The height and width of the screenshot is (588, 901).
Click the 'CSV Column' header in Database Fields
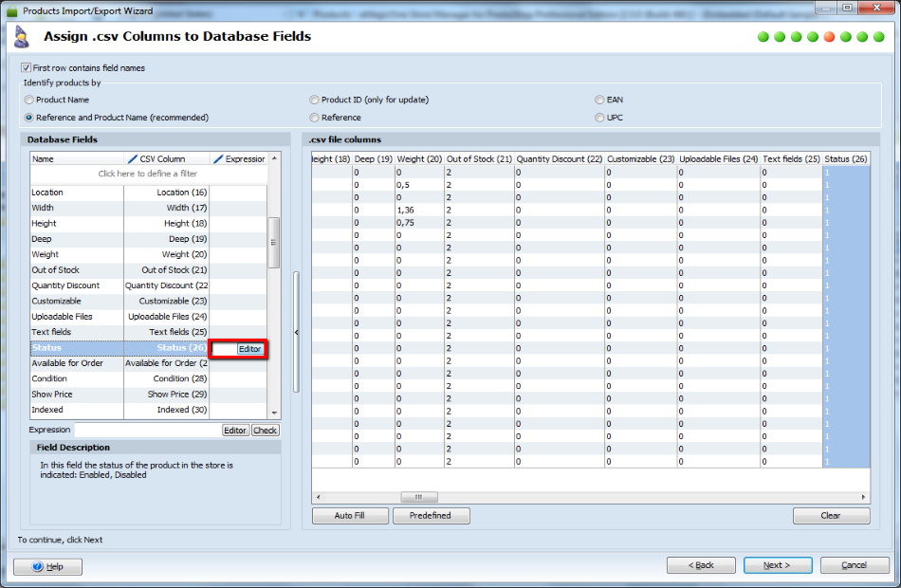point(167,159)
